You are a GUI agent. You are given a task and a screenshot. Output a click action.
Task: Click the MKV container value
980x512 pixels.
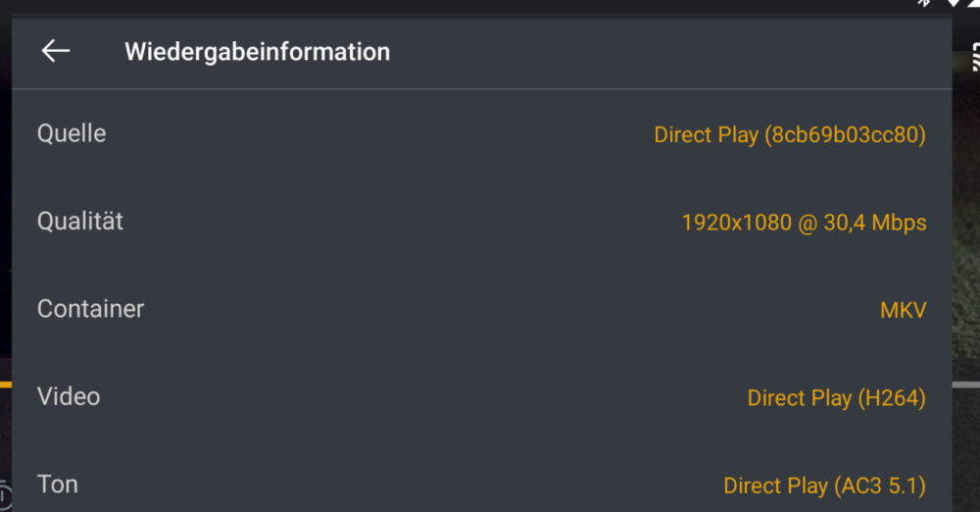tap(904, 310)
